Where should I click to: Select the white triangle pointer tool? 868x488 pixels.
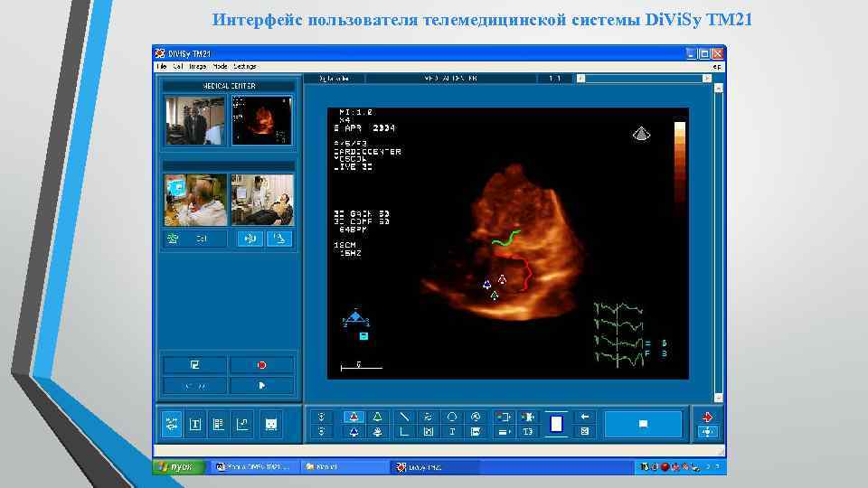378,432
